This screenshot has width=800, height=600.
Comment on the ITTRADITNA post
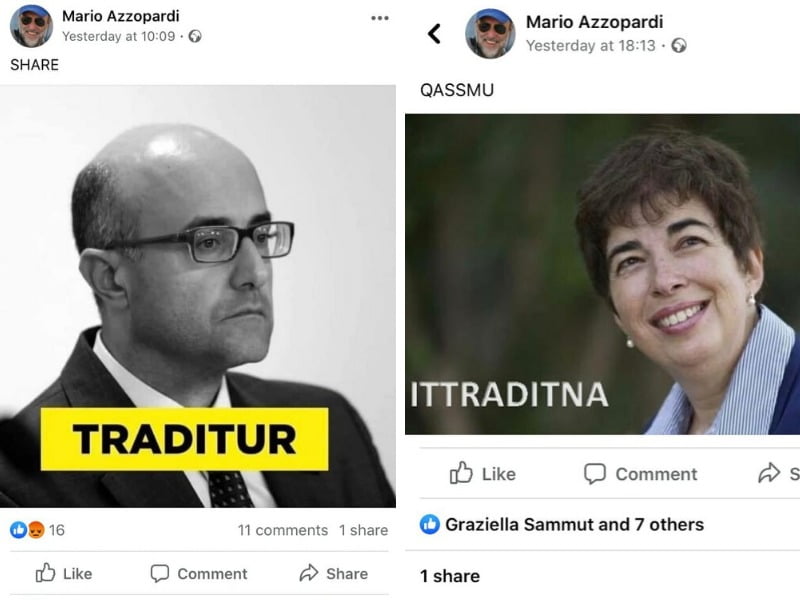[641, 473]
